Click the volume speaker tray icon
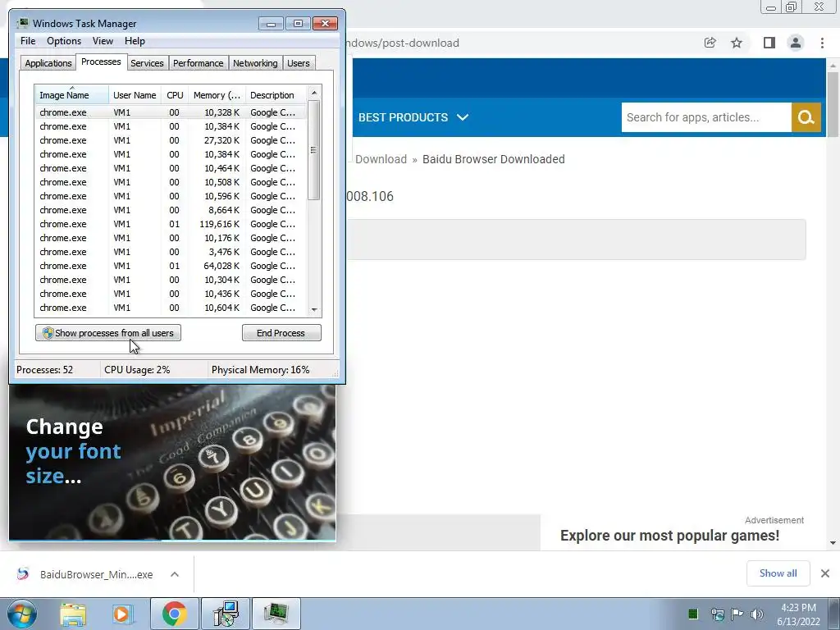 coord(757,614)
